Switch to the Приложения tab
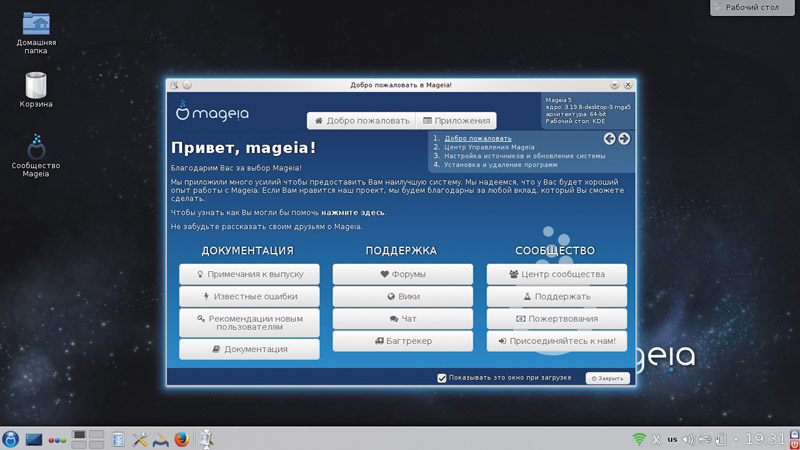Viewport: 800px width, 450px height. pos(456,120)
